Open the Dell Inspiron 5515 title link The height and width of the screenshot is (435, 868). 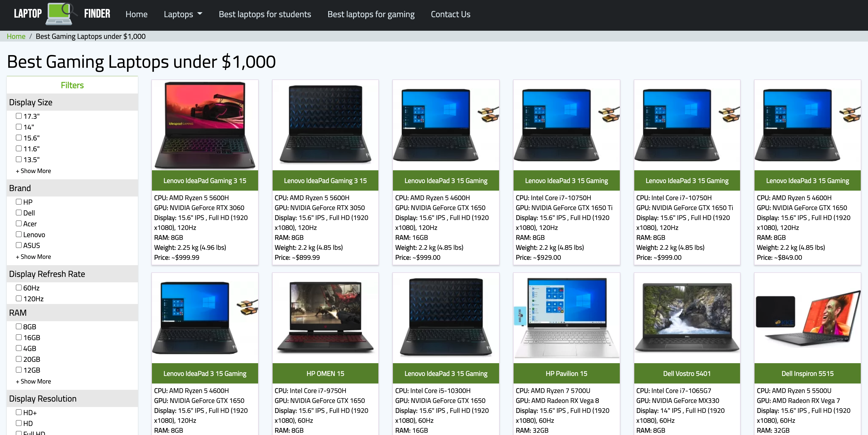807,373
